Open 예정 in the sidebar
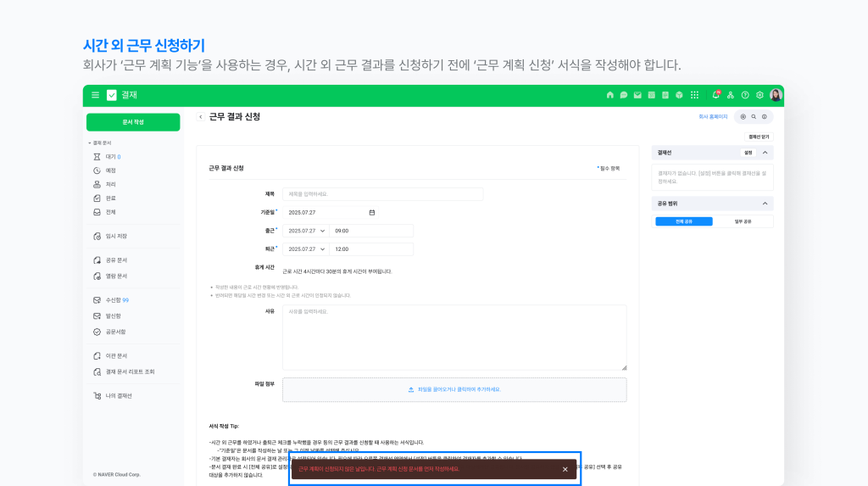This screenshot has height=486, width=868. coord(109,170)
